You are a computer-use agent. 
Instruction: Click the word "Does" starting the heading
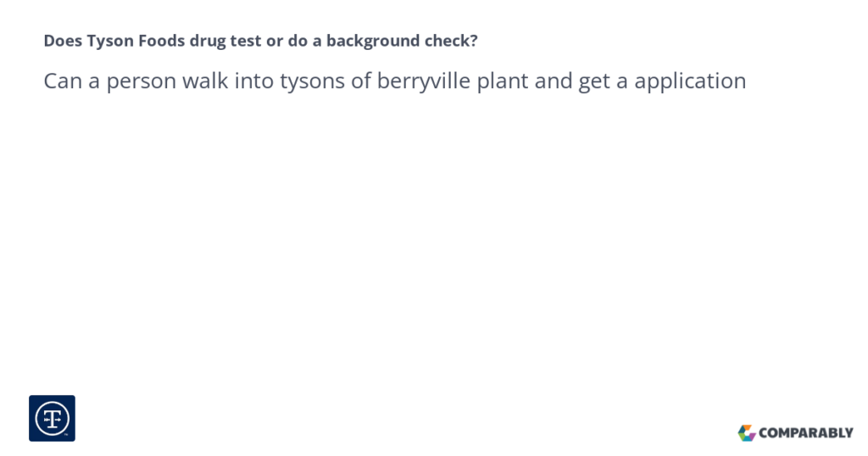(x=63, y=41)
